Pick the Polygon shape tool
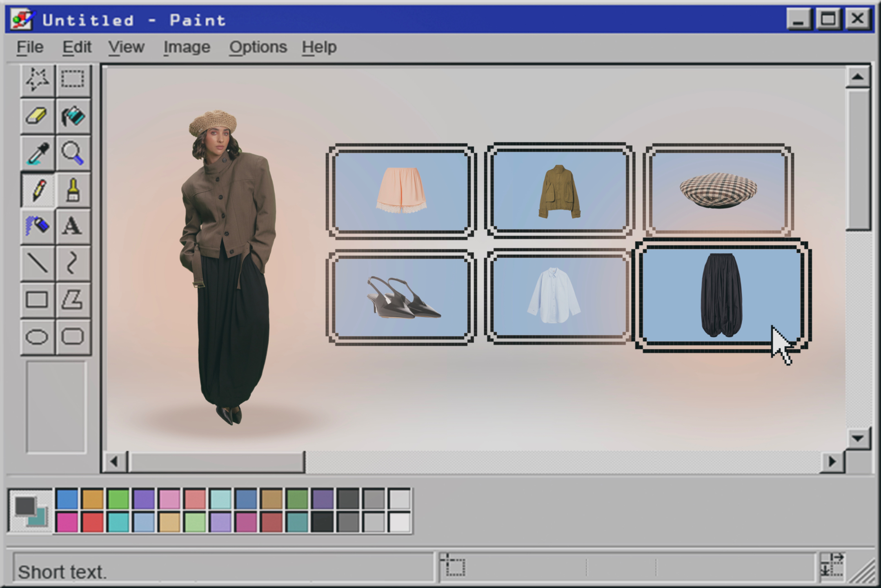 coord(73,300)
